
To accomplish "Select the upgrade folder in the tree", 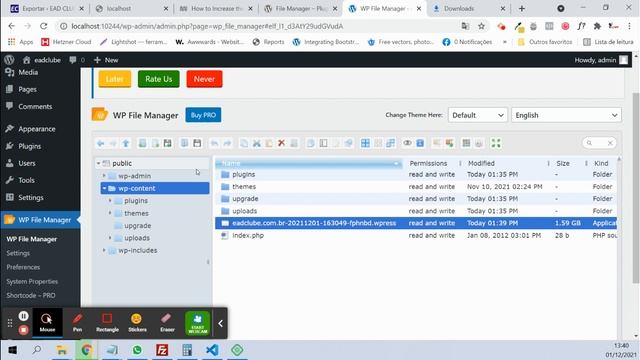I will (138, 226).
